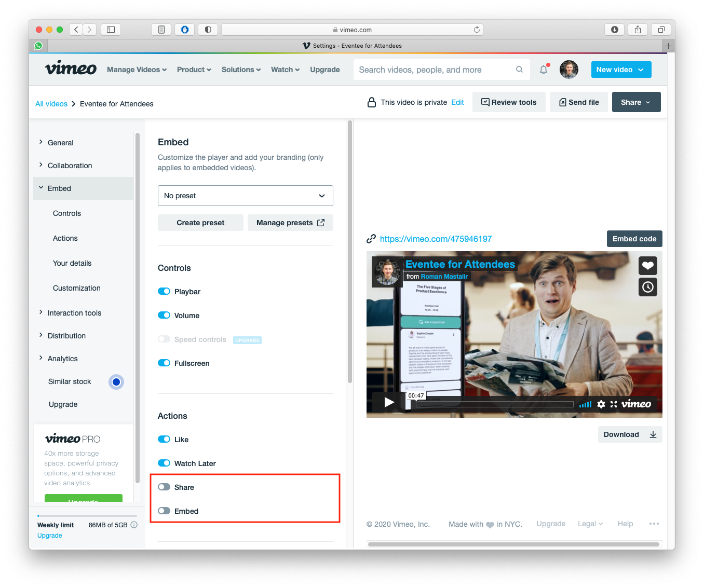Toggle the Safari sidebar button

pyautogui.click(x=111, y=30)
